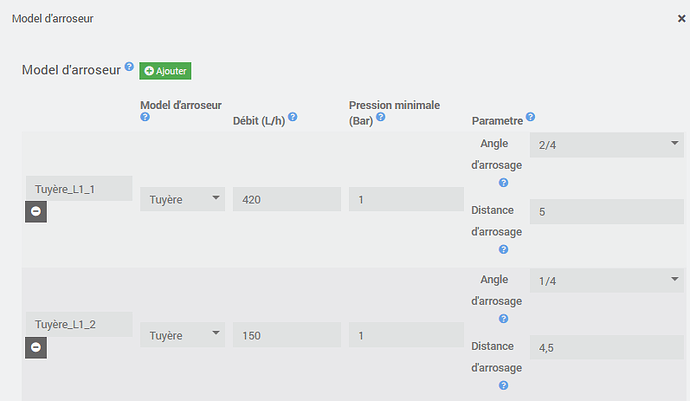Click help icon under Model d'arroseur column header
Viewport: 690px width, 401px height.
[x=145, y=117]
